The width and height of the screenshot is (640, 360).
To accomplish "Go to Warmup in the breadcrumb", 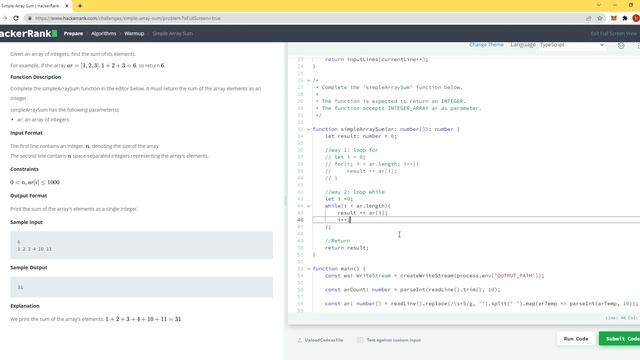I will click(134, 33).
